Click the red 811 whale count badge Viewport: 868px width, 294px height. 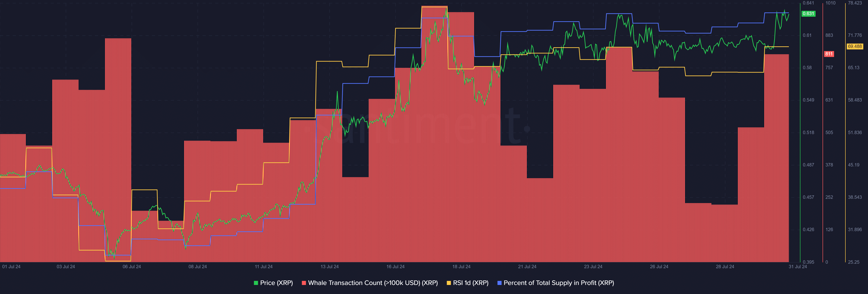pyautogui.click(x=829, y=54)
